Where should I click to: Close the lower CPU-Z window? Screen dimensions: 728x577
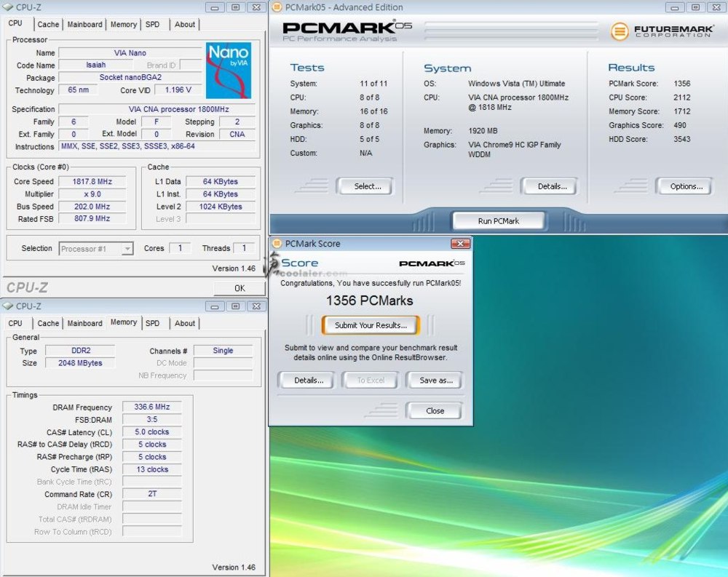[x=256, y=306]
